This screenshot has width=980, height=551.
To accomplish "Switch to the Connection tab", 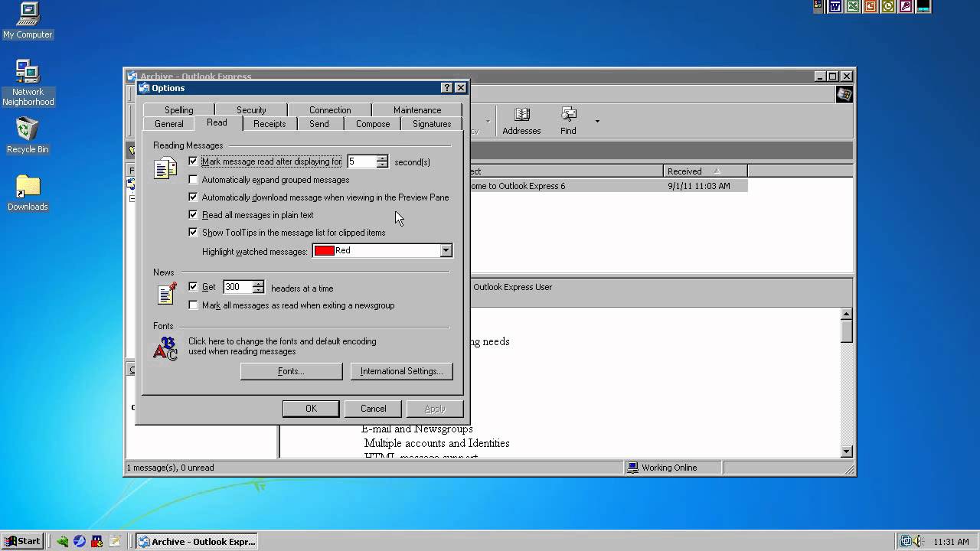I will point(330,110).
